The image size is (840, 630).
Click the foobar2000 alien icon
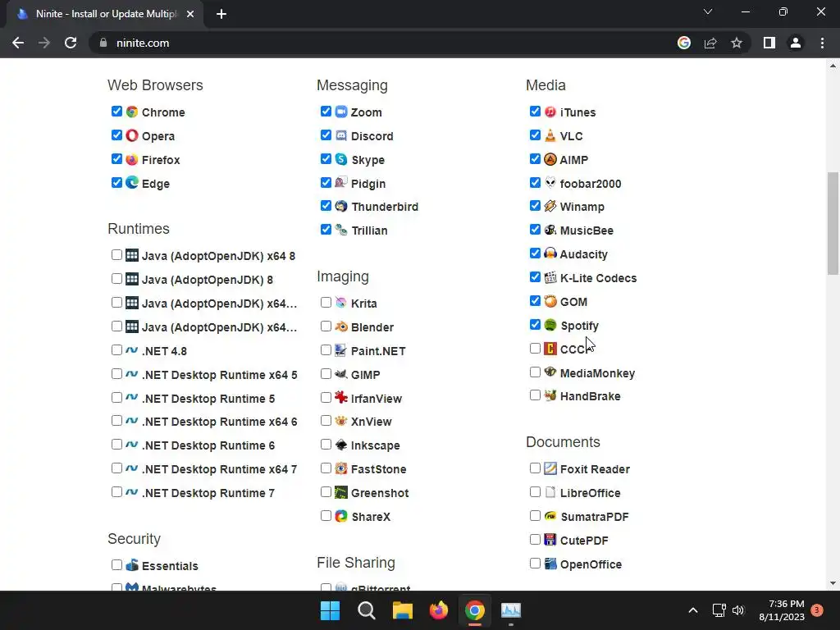[550, 183]
